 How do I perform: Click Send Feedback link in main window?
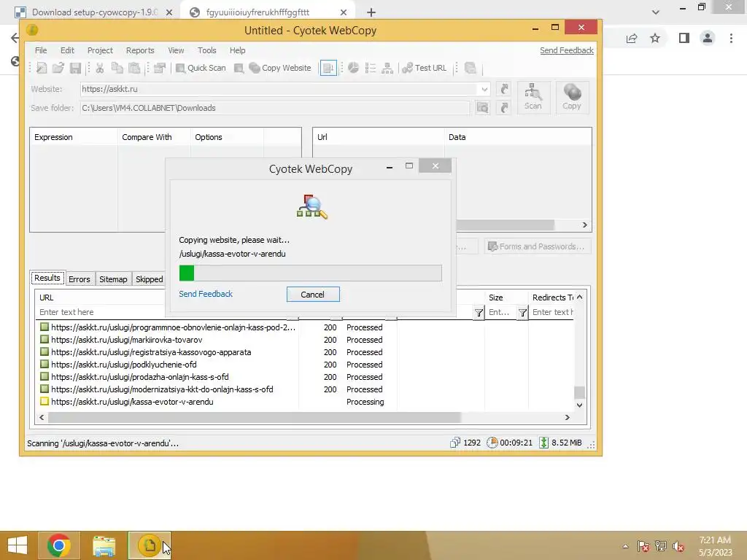566,50
